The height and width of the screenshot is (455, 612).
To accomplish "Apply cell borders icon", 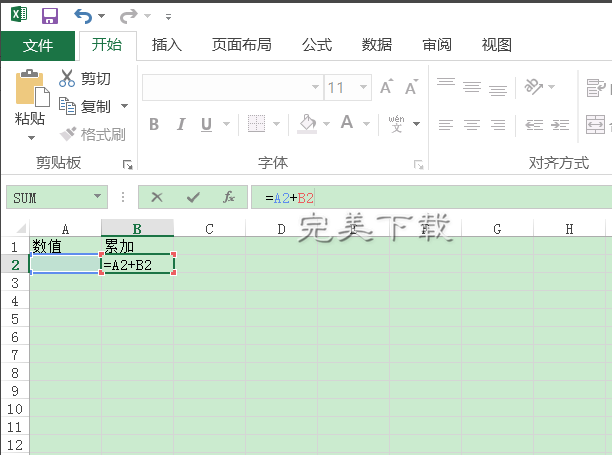I will point(256,124).
